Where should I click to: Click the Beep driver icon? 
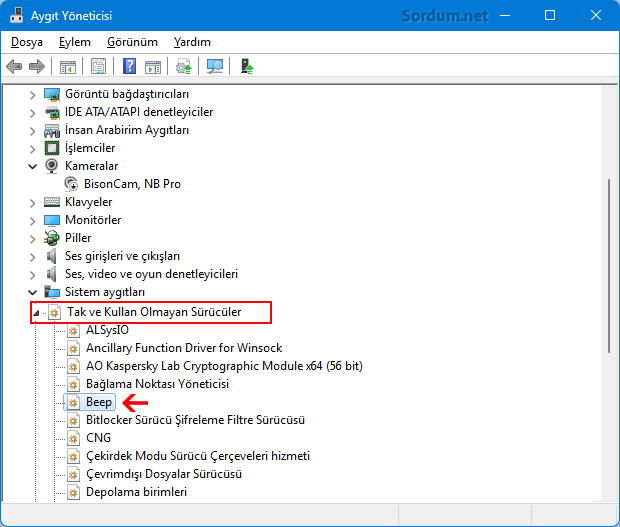coord(73,402)
